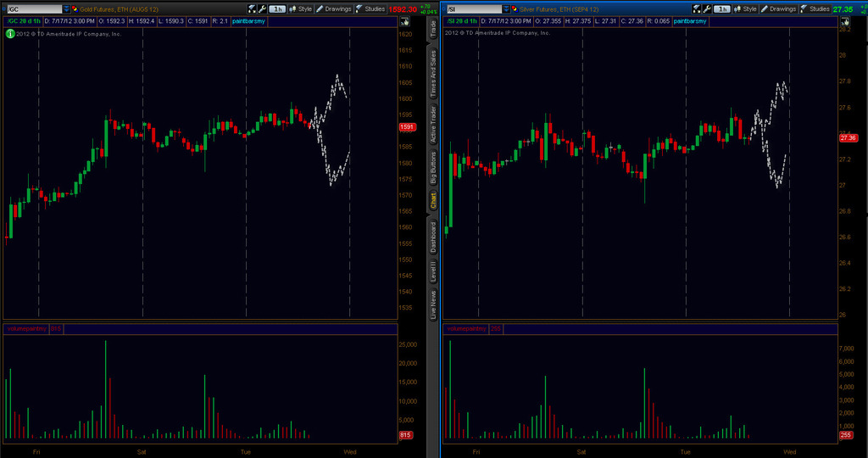868x458 pixels.
Task: Switch to the Active Trader side tab
Action: [433, 125]
